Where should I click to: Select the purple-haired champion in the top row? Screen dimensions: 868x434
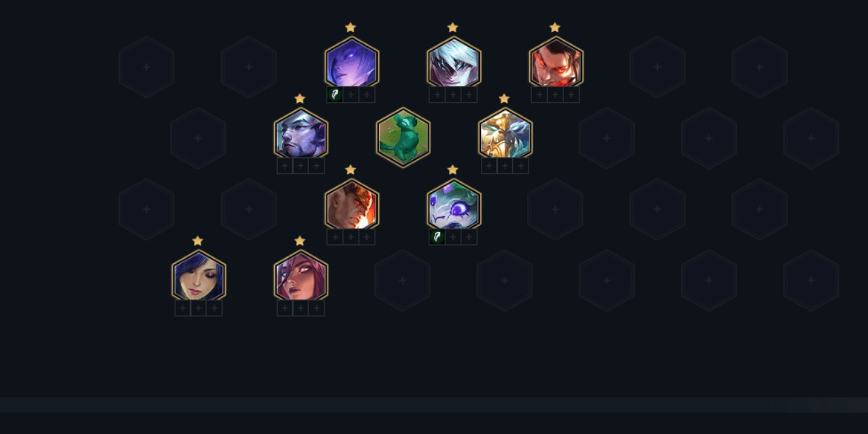click(352, 63)
